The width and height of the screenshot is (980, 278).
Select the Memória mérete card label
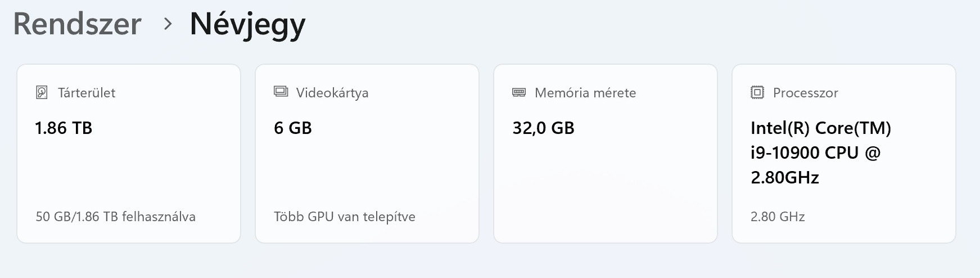tap(585, 93)
